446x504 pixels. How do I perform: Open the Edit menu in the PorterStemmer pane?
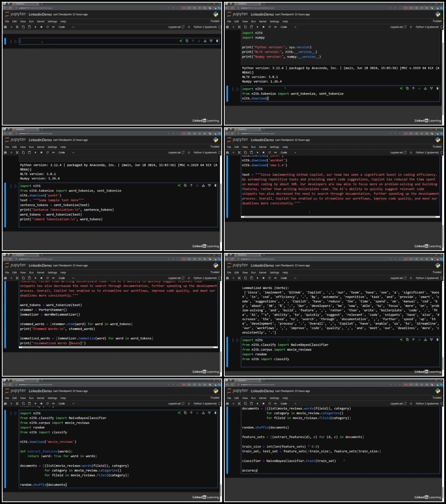pyautogui.click(x=15, y=272)
